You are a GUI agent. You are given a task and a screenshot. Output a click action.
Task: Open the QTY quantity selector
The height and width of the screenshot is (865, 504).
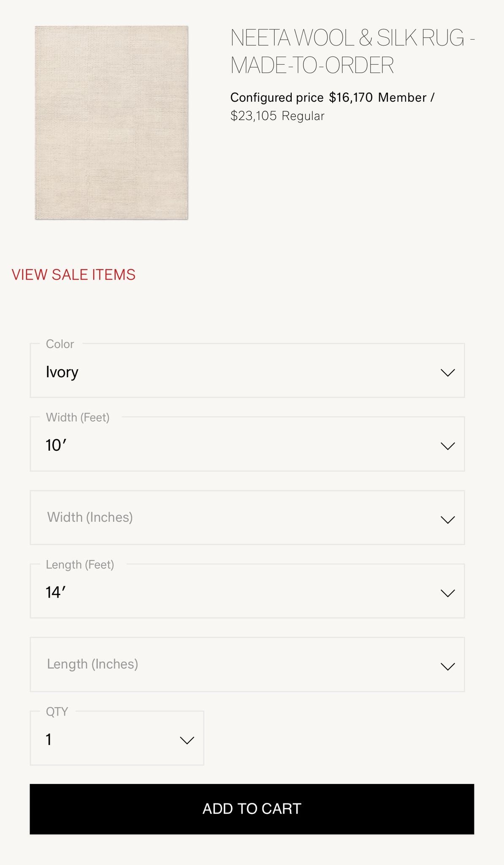[x=117, y=738]
